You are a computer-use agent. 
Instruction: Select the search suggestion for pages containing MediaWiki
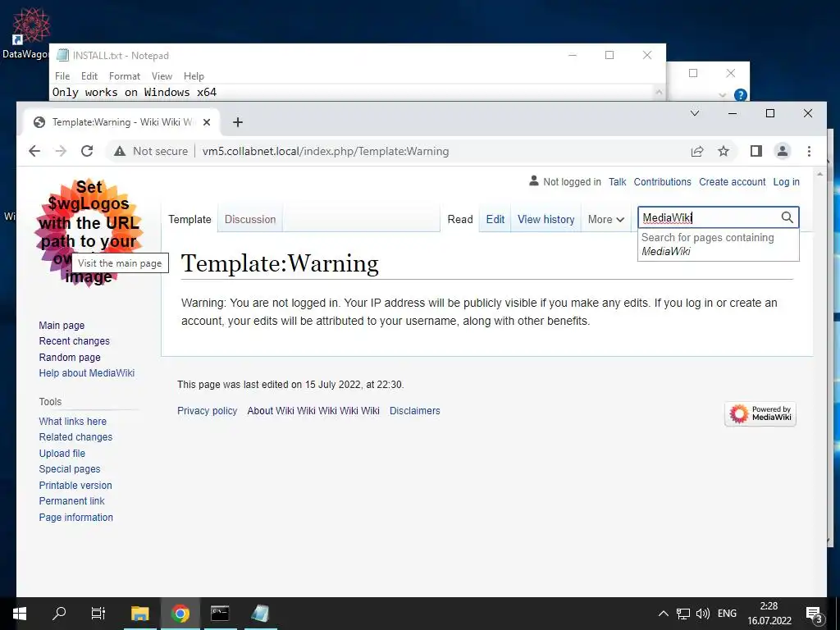point(718,244)
